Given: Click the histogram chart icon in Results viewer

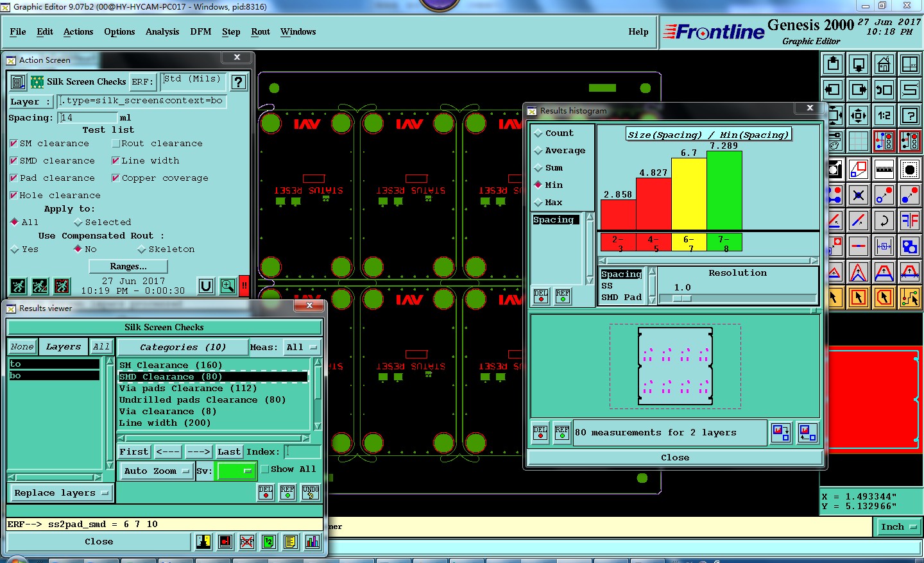Looking at the screenshot, I should point(312,542).
